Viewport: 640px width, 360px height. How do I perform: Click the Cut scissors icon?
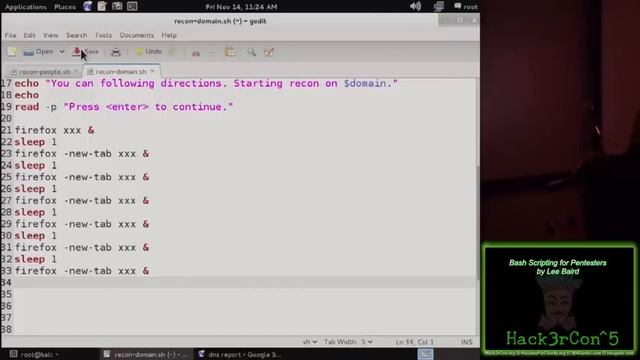[x=196, y=53]
